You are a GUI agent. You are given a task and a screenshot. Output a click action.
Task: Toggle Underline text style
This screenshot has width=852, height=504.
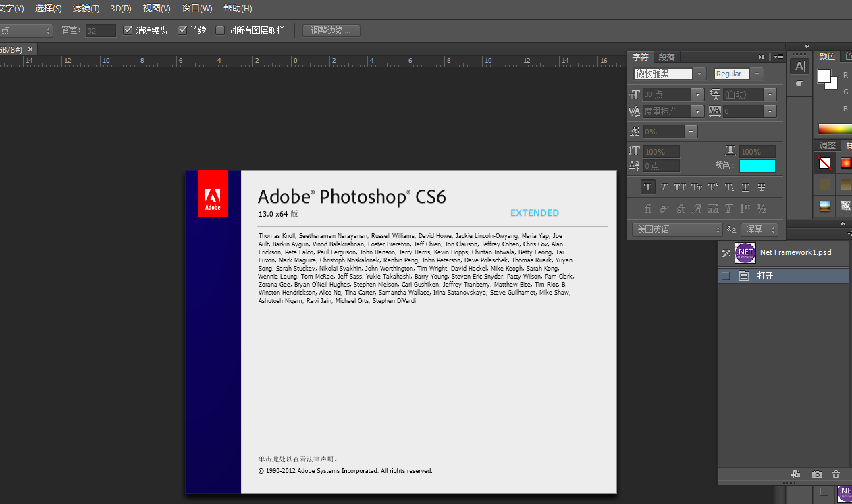pos(745,187)
